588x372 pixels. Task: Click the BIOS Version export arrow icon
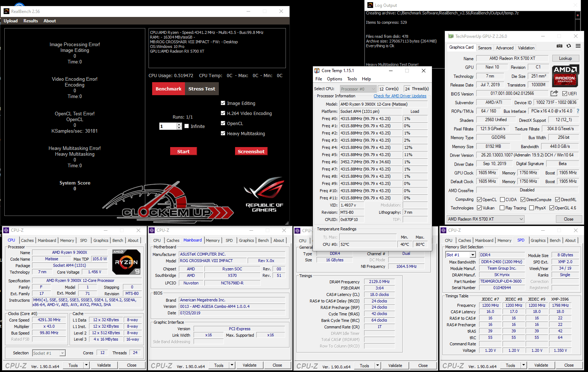[x=554, y=93]
